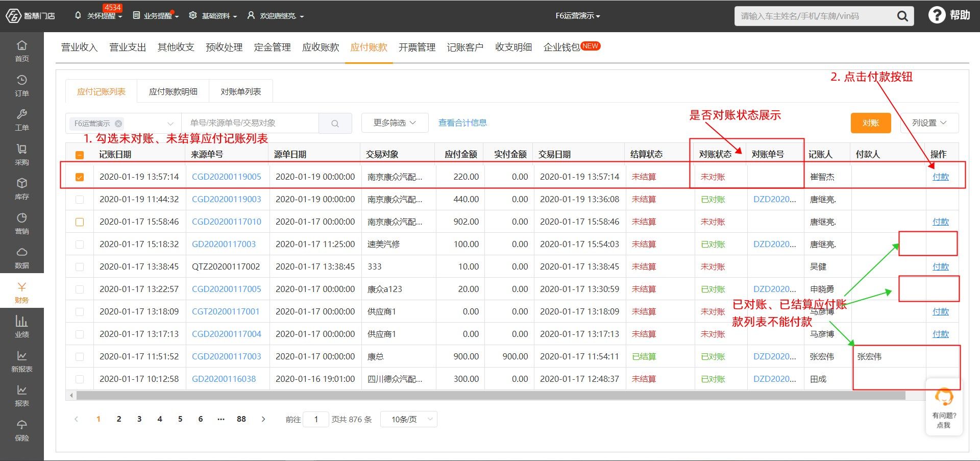Switch to 营业收入 tab
This screenshot has width=980, height=461.
pos(79,47)
